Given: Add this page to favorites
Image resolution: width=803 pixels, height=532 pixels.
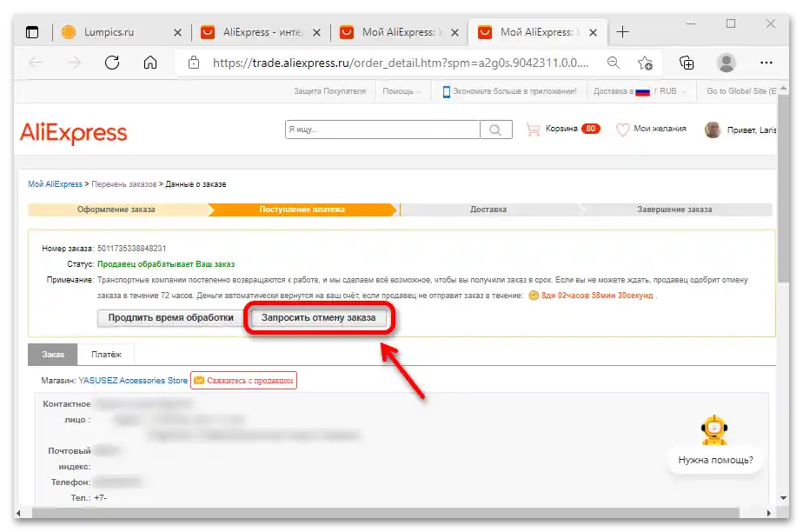Looking at the screenshot, I should click(x=645, y=63).
